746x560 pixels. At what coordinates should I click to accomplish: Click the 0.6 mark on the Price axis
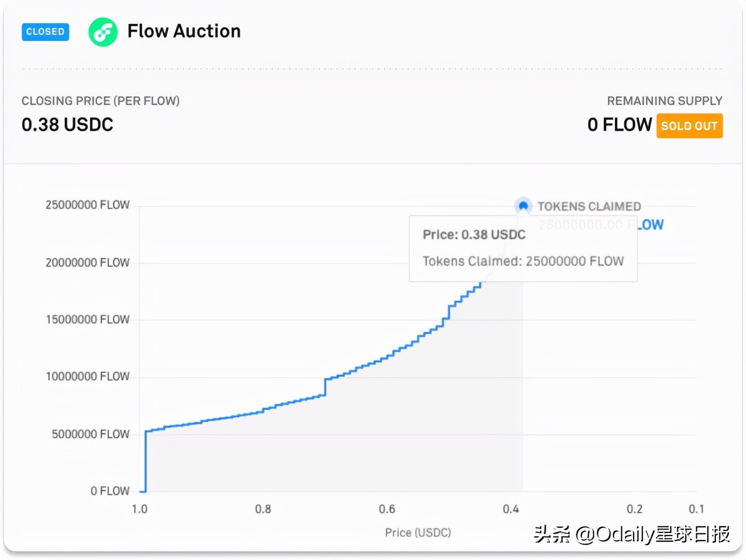tap(388, 509)
